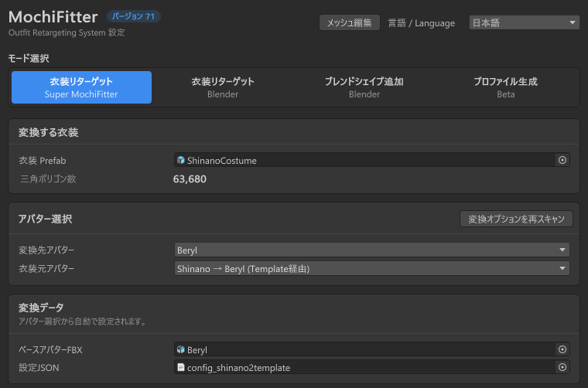Open object picker for 衣装 Prefab field
Screen dimensions: 588x388
point(562,160)
